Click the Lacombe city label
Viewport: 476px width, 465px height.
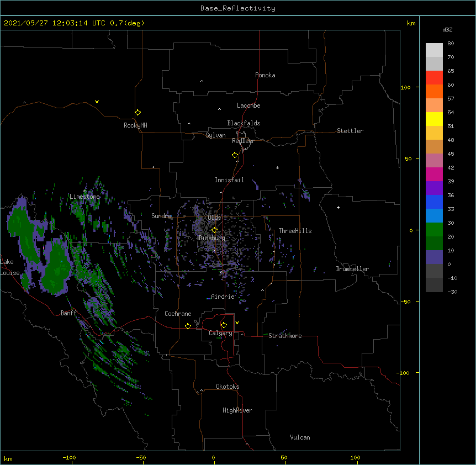[x=248, y=105]
